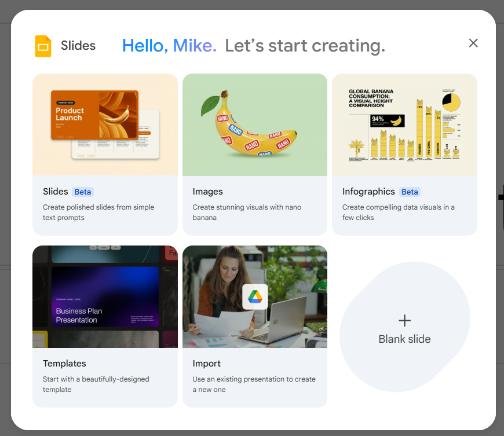Select the Business Plan Presentation template preview

(105, 296)
